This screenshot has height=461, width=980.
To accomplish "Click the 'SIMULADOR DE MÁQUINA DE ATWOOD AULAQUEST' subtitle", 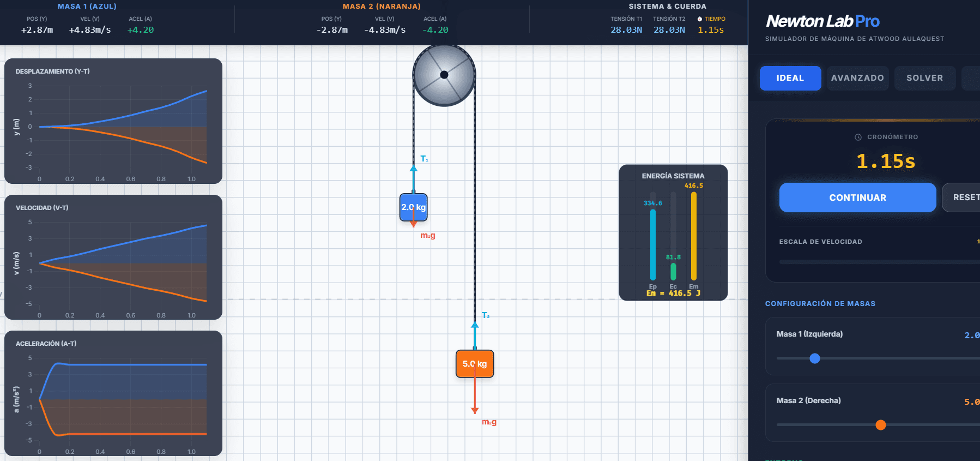I will [x=855, y=39].
